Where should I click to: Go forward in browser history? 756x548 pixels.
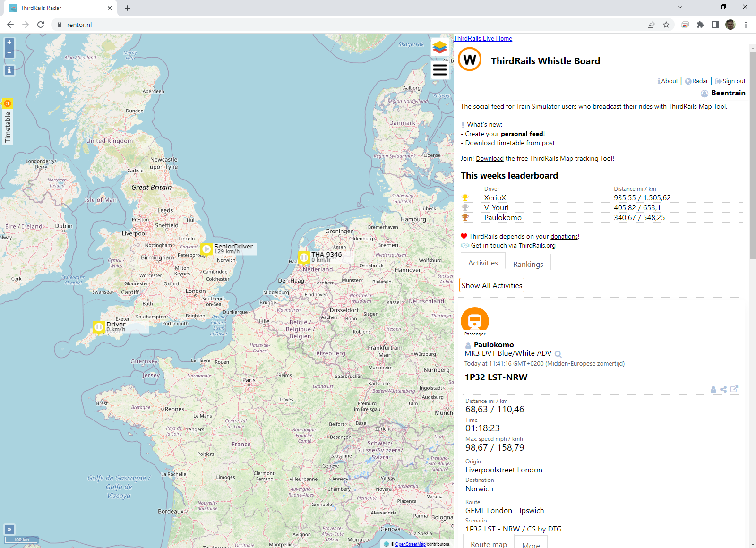[26, 25]
